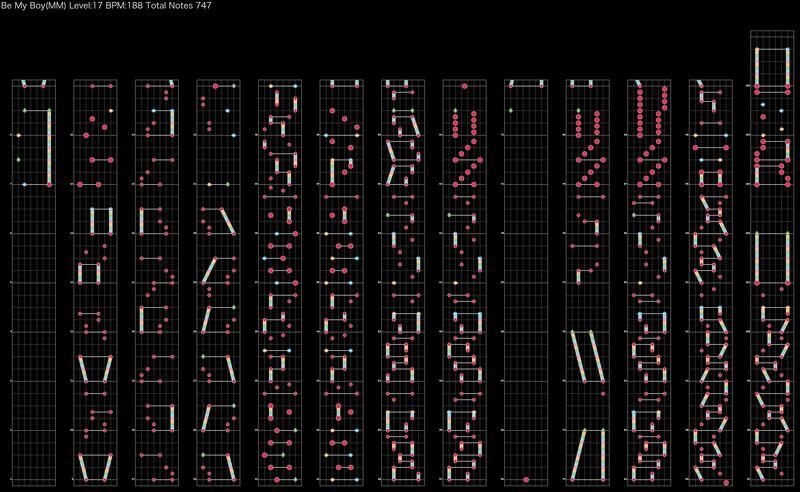The image size is (800, 492).
Task: Click the trapezoid hold at bottom of second column
Action: pos(94,466)
